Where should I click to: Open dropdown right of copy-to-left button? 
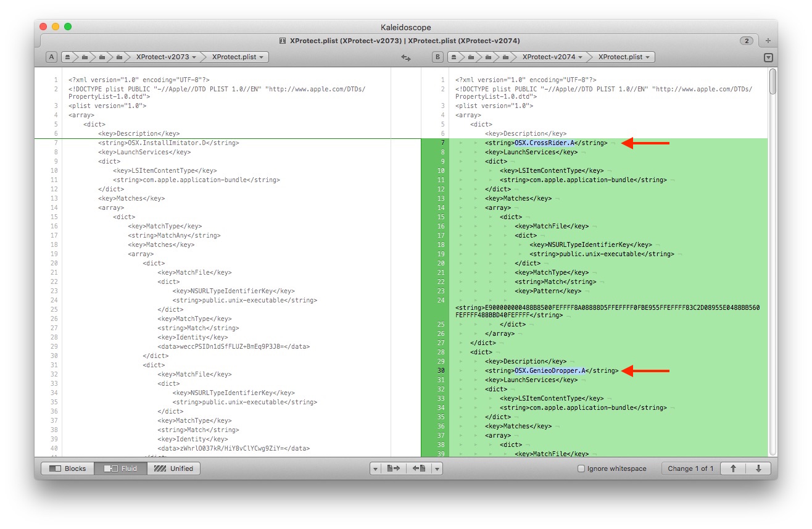437,469
